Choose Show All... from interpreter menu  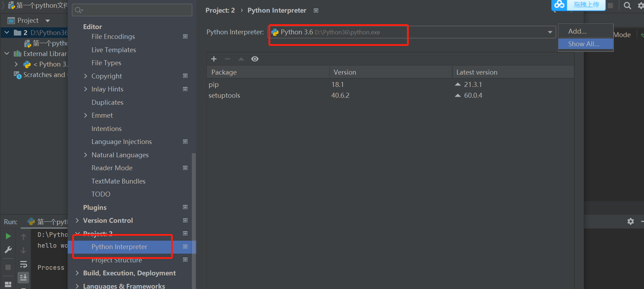click(586, 44)
